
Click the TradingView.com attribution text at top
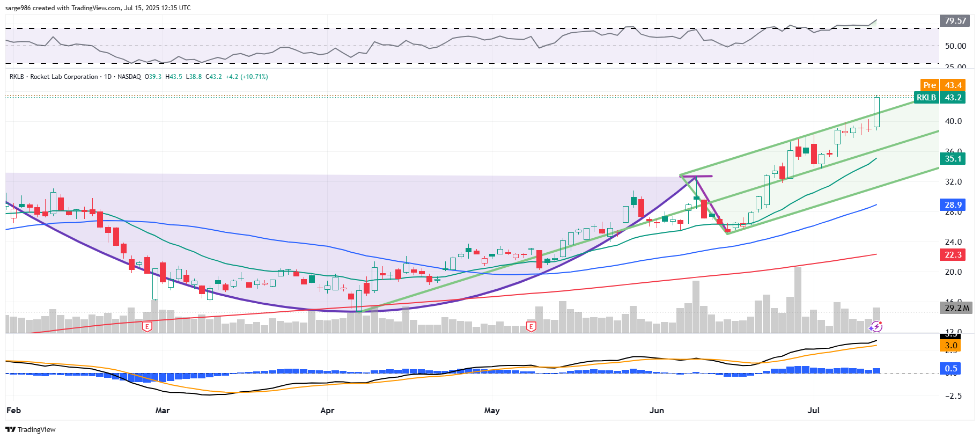pos(98,8)
